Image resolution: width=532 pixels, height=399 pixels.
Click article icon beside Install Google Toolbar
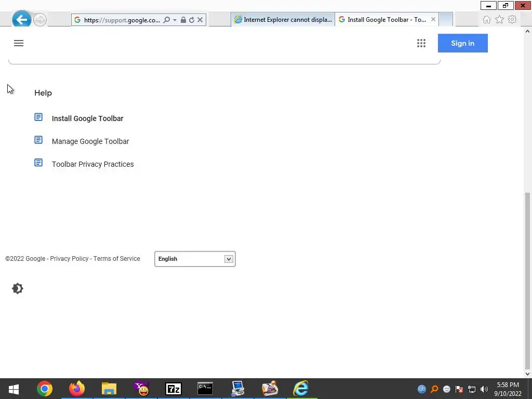click(38, 117)
